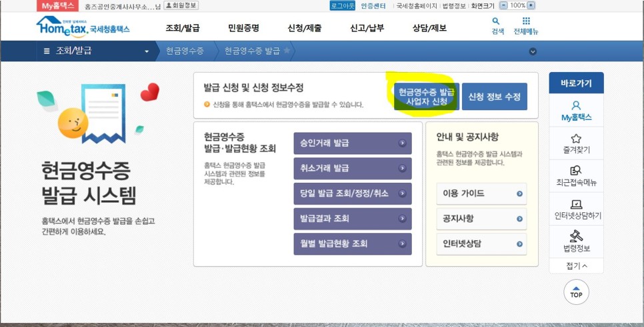Image resolution: width=644 pixels, height=327 pixels.
Task: Click the hamburger icon beside 조회/발급
Action: pyautogui.click(x=47, y=51)
